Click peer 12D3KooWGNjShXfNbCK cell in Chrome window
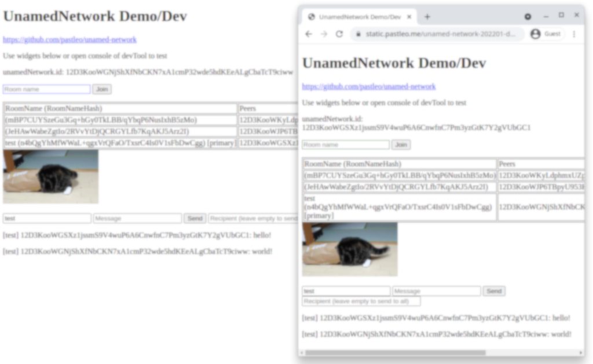 point(541,207)
